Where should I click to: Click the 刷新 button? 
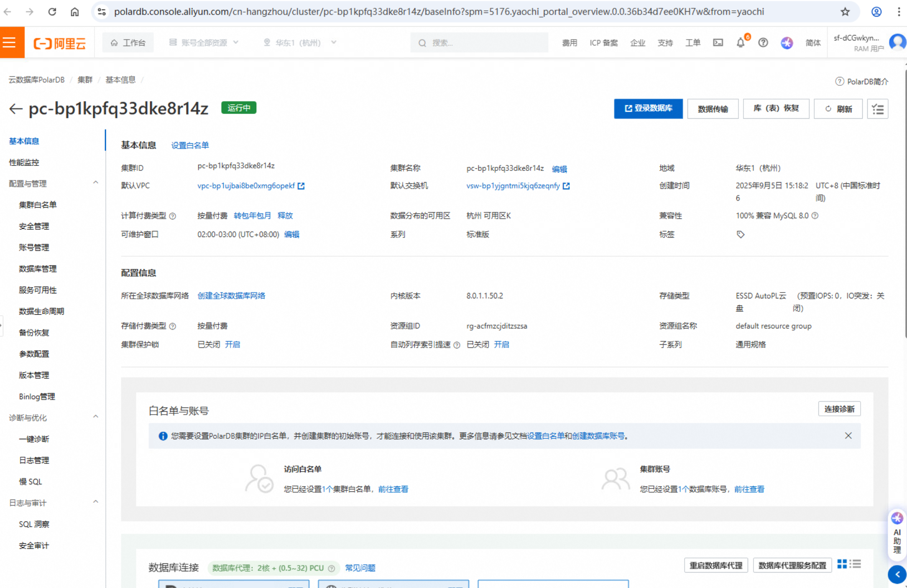tap(838, 109)
